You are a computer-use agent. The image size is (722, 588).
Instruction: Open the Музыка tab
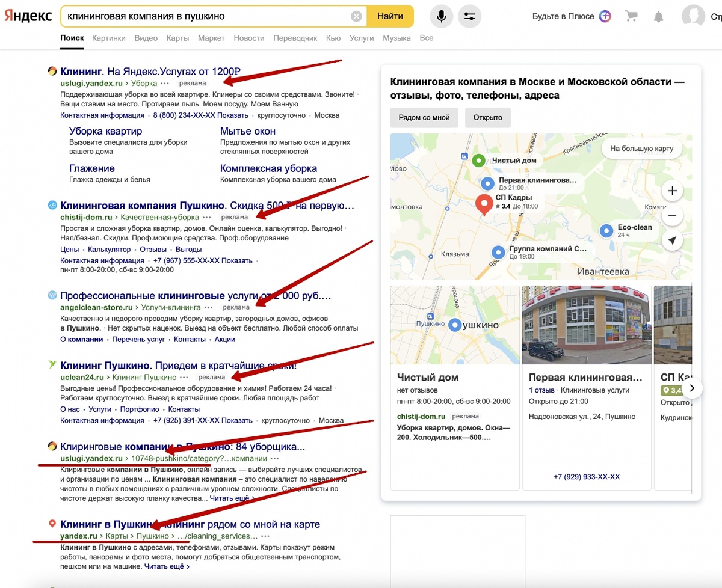tap(396, 38)
